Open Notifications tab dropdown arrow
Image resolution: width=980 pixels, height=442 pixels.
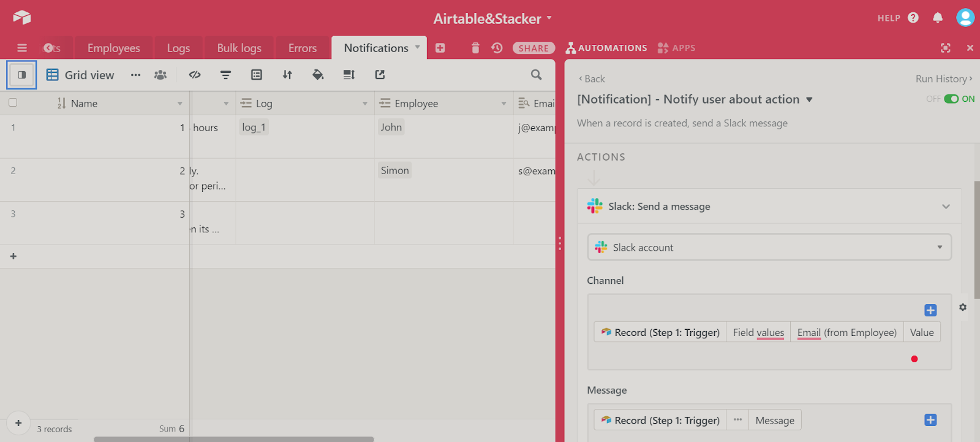pyautogui.click(x=418, y=47)
